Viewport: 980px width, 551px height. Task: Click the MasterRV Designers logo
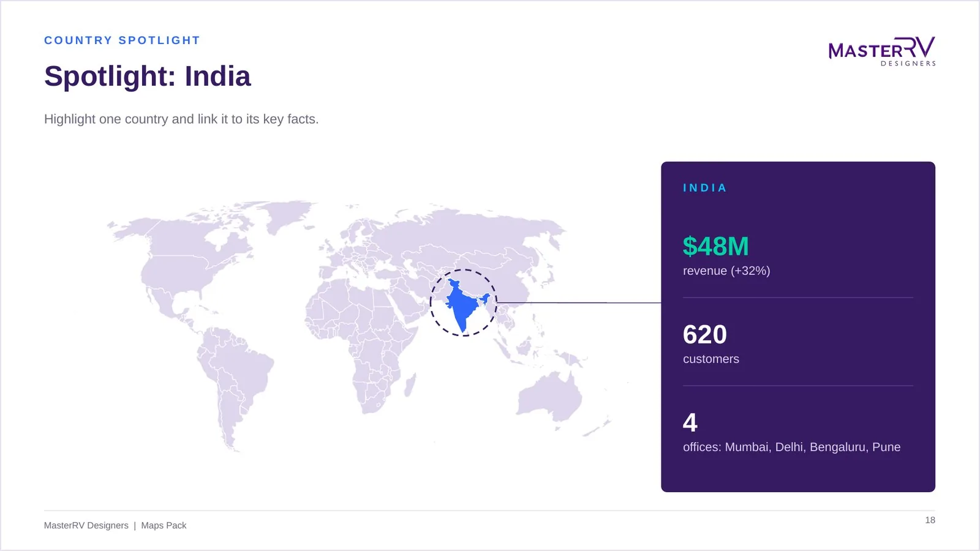(x=882, y=51)
